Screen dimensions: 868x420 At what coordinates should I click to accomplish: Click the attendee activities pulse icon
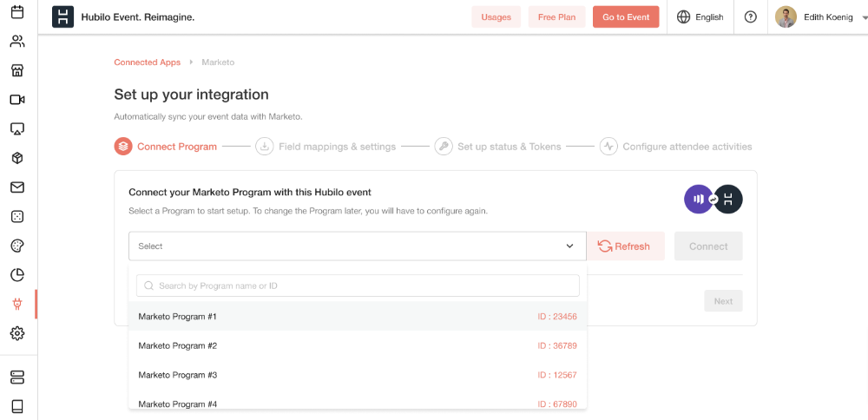609,147
